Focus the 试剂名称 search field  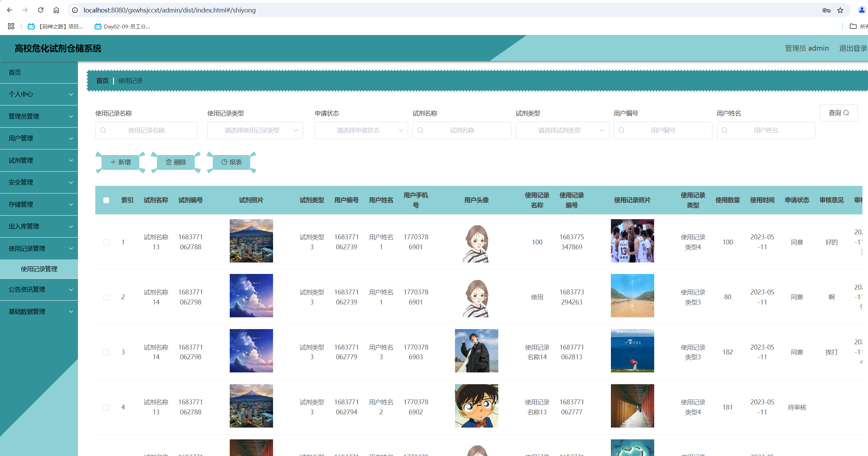pos(462,130)
